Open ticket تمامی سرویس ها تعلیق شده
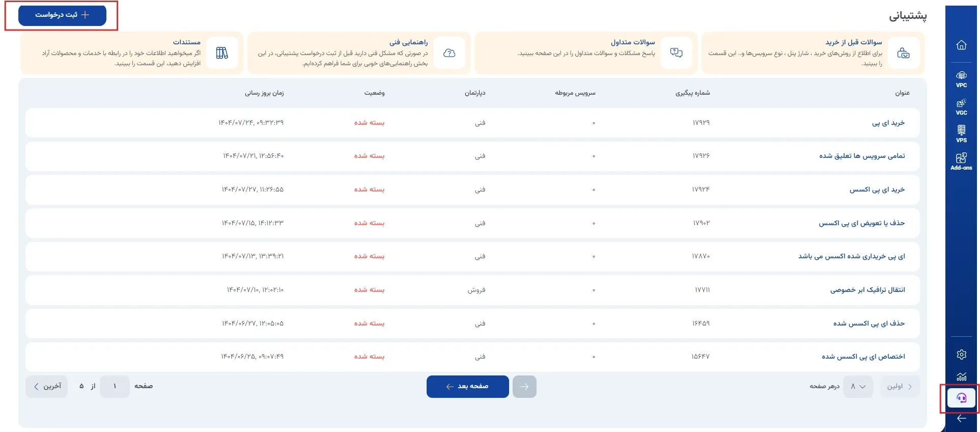 862,156
